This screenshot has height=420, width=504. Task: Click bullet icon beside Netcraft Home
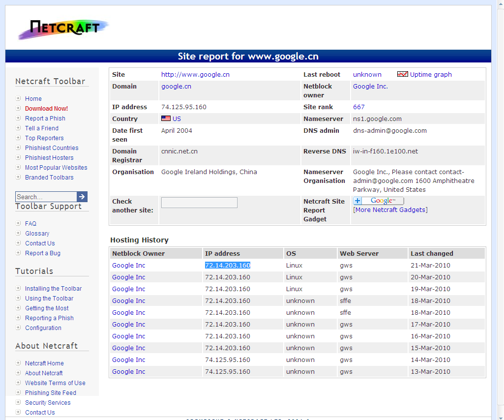coord(18,363)
